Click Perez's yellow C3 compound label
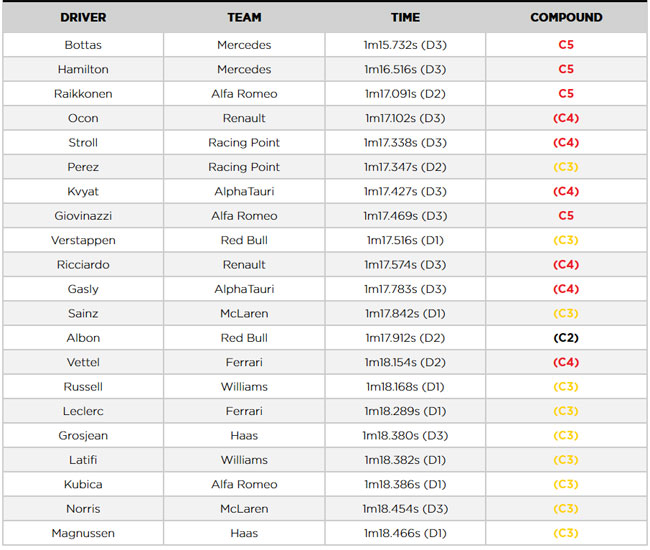This screenshot has height=550, width=650. coord(566,167)
